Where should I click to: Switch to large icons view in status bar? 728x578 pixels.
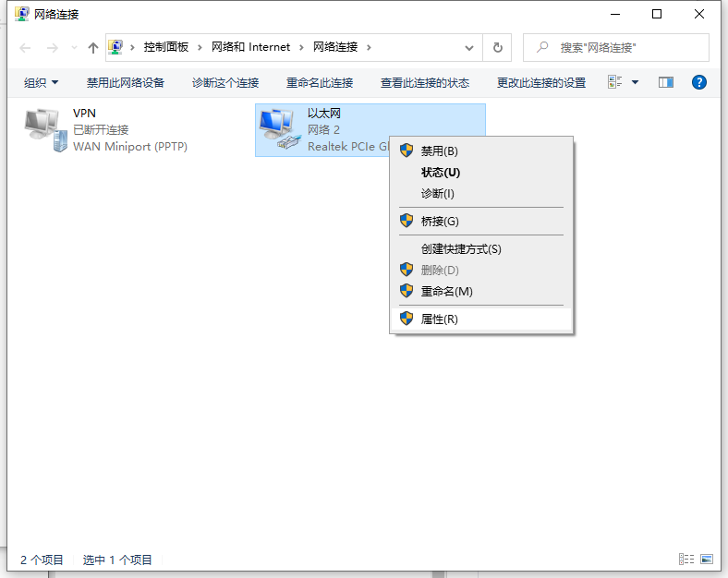[x=707, y=560]
